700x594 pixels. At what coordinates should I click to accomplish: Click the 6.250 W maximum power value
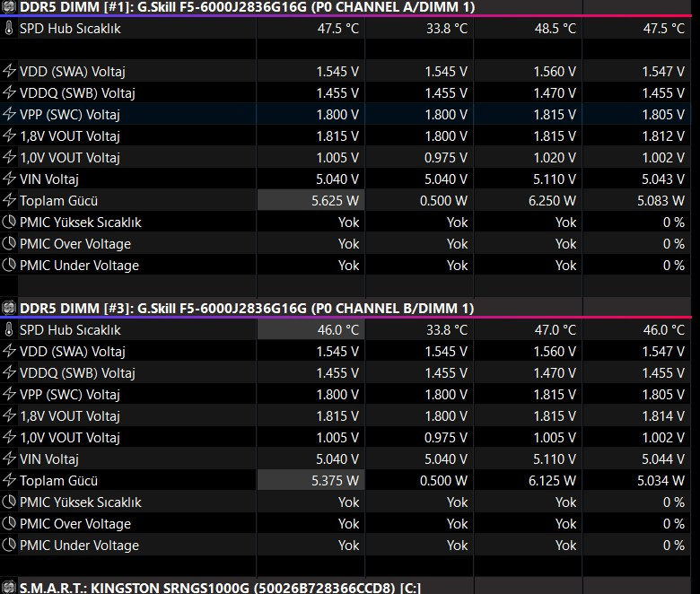point(552,201)
